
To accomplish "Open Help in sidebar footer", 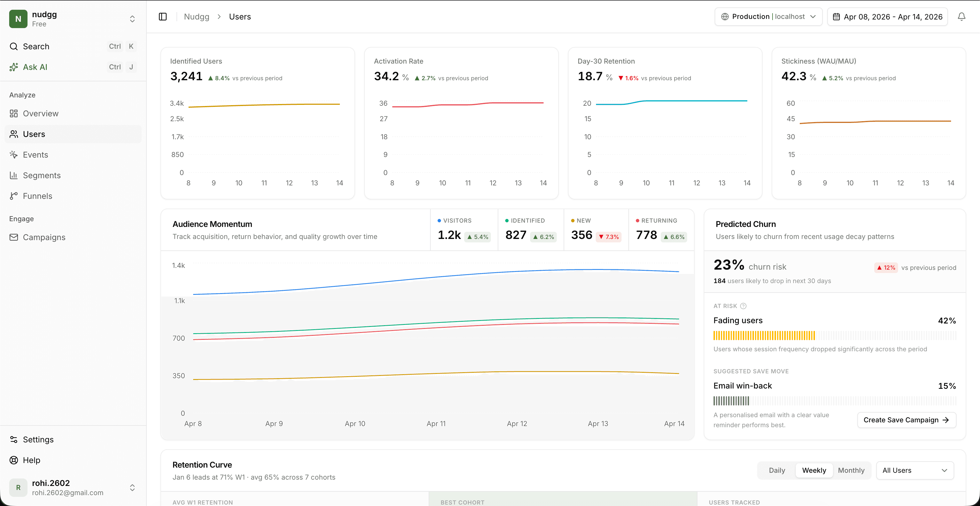I will point(73,460).
